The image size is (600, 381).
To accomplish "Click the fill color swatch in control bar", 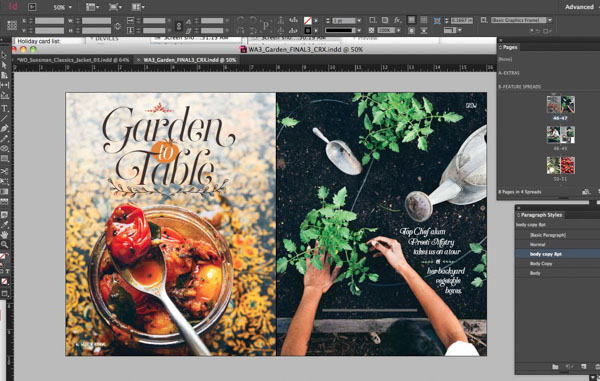I will click(x=308, y=21).
